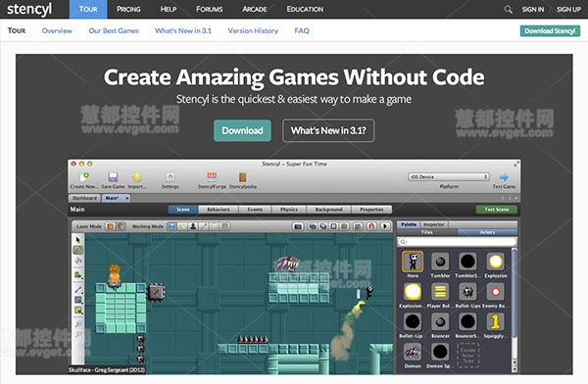Click the Create Actor Type placeholder
This screenshot has height=384, width=588.
[468, 356]
